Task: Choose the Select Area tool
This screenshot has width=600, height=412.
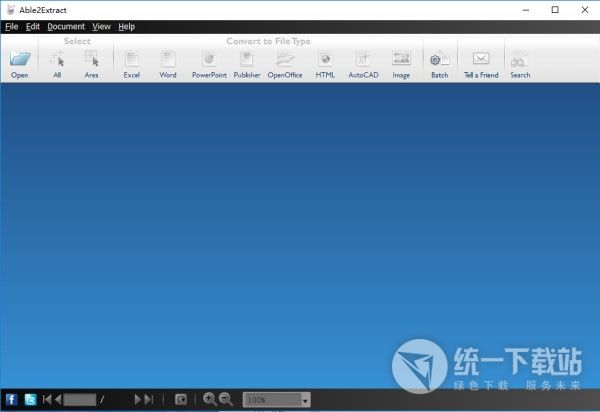Action: tap(91, 59)
